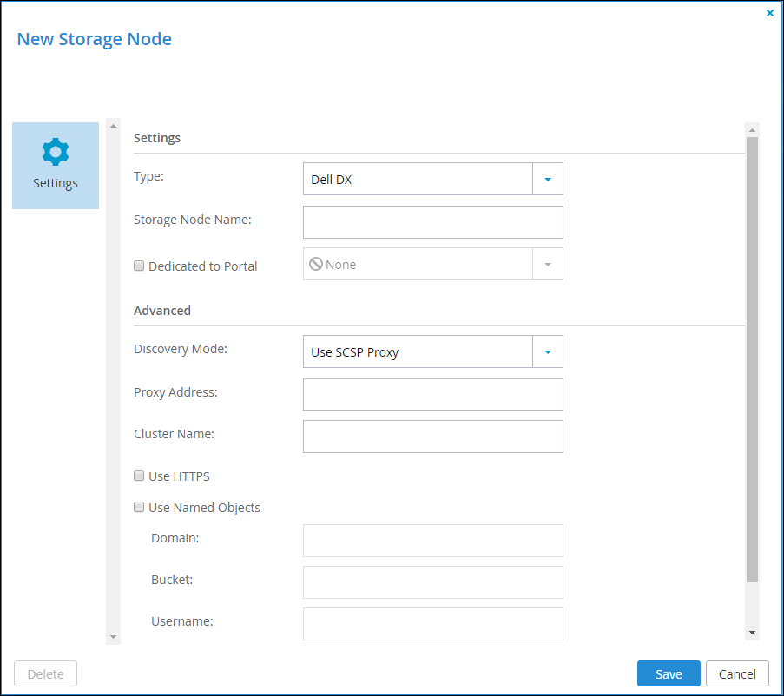Click the Discovery Mode label
Screen dimensions: 784x696
[x=181, y=349]
